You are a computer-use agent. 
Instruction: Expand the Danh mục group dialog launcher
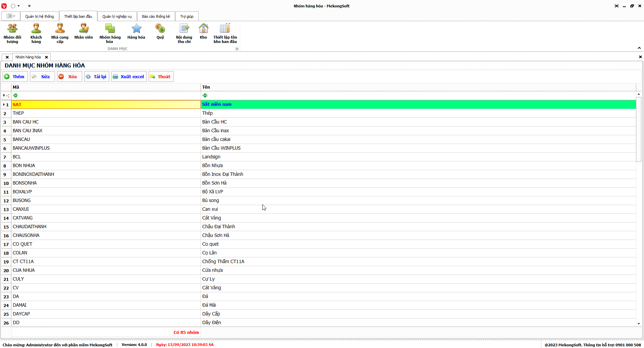(x=237, y=49)
